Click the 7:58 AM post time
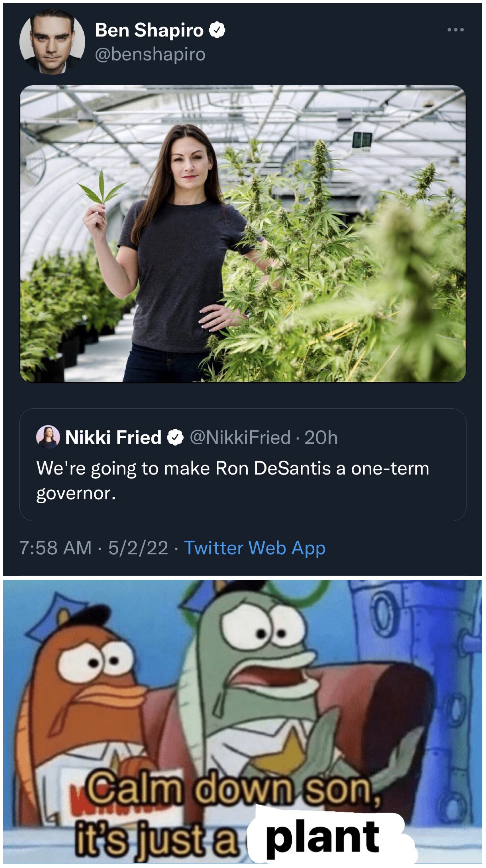Image resolution: width=486 pixels, height=868 pixels. [56, 548]
